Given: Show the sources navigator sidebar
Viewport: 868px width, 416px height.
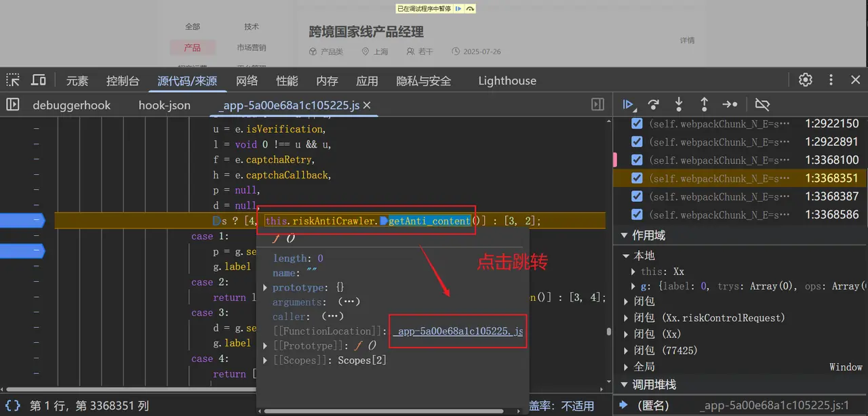Looking at the screenshot, I should [13, 105].
